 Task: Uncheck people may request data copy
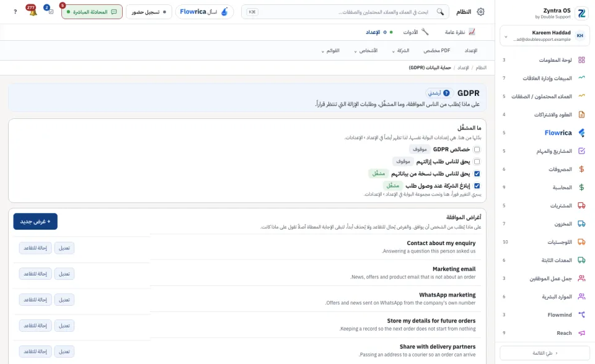point(477,174)
